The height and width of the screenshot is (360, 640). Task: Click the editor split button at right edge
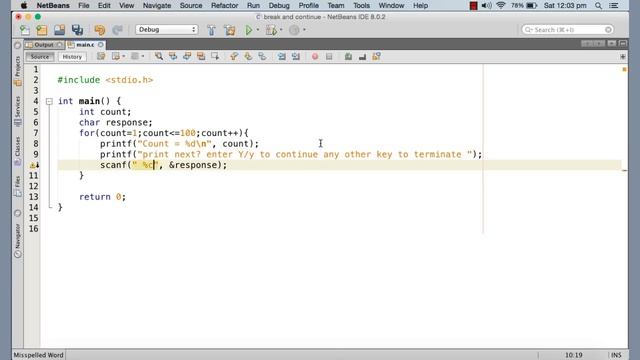[x=623, y=56]
